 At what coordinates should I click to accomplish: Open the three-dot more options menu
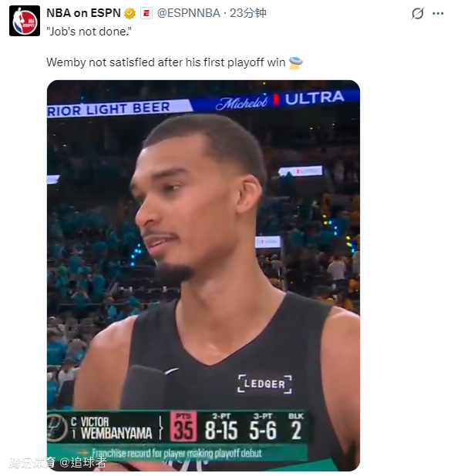[438, 13]
